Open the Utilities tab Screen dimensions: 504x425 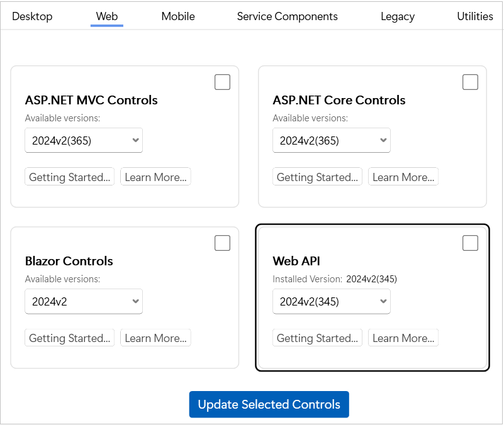pyautogui.click(x=475, y=16)
